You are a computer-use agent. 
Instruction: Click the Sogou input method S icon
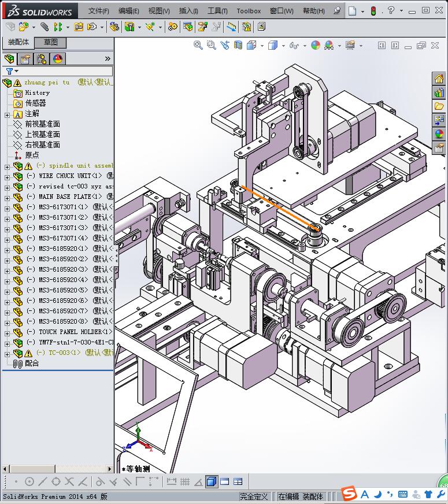click(349, 494)
